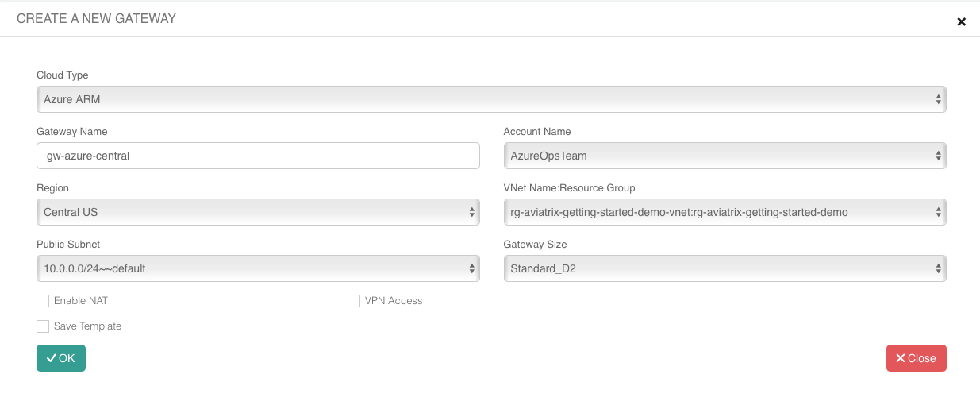Open the dropdown showing AzureOpsTeam

pos(714,156)
